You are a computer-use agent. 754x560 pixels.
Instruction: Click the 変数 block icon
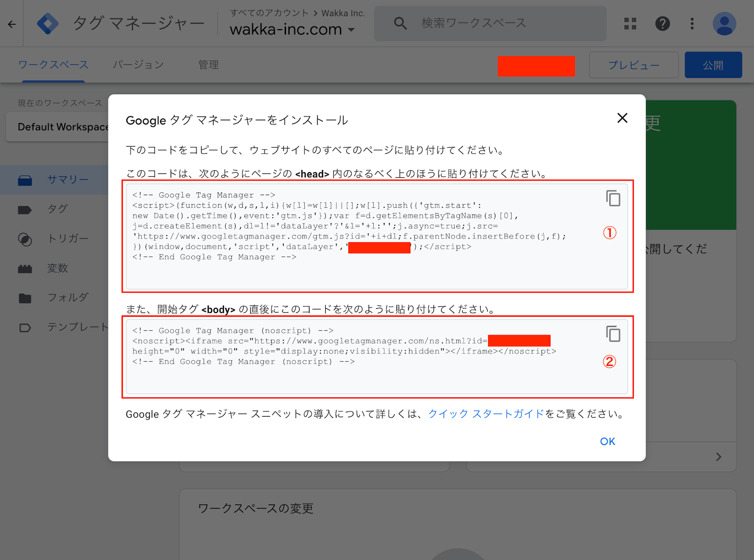click(x=25, y=269)
